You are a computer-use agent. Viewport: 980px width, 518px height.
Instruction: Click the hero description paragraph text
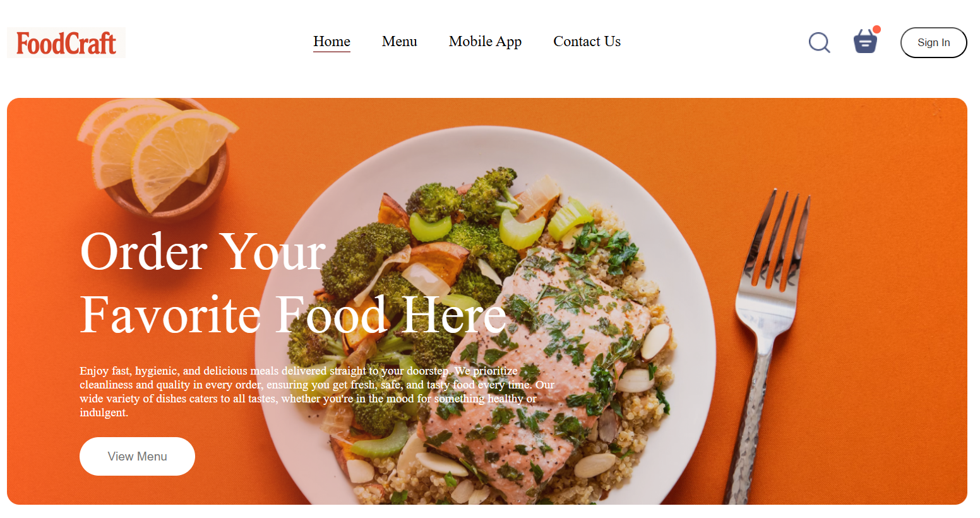tap(317, 392)
